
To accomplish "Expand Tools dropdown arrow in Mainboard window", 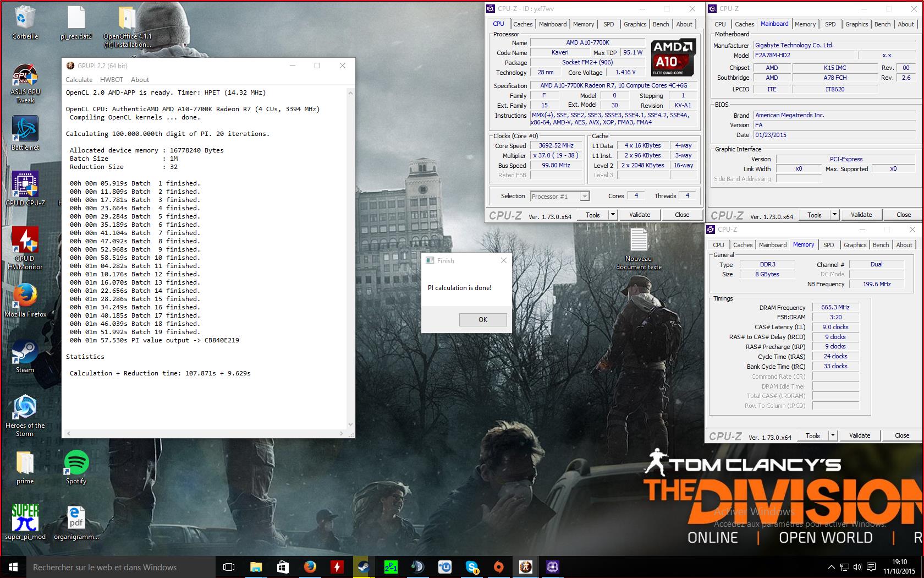I will click(834, 215).
